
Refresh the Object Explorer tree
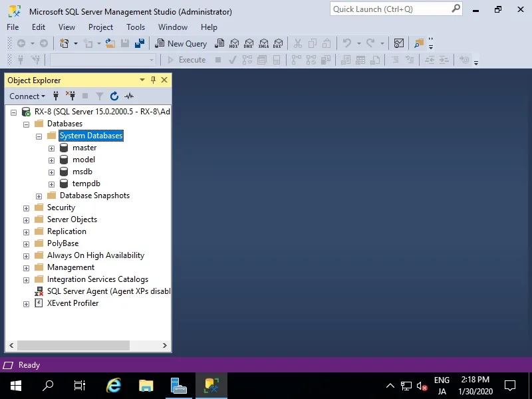[x=114, y=96]
